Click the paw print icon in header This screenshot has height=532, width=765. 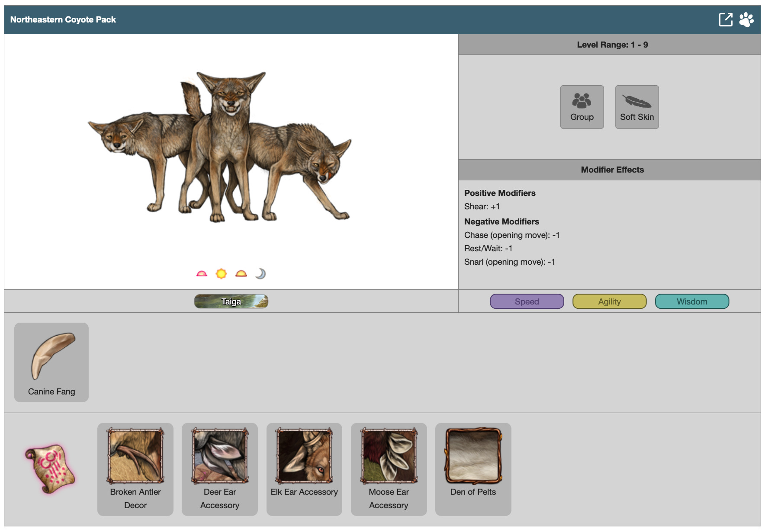746,19
